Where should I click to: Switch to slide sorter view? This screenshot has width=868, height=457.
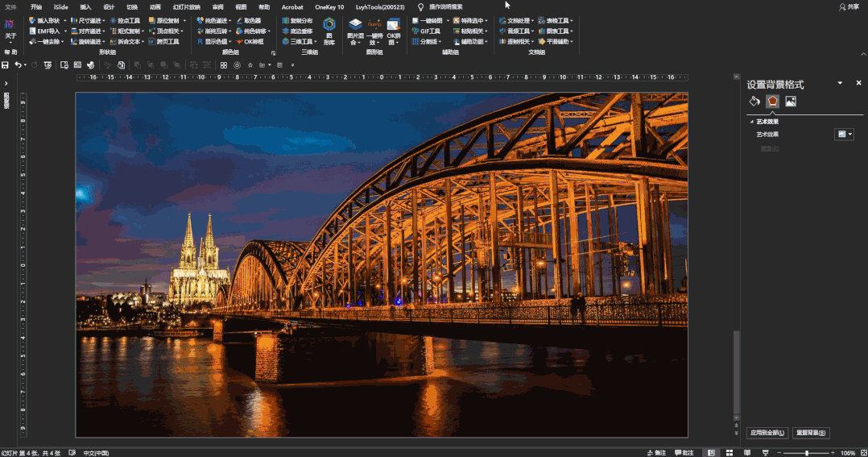(x=729, y=453)
